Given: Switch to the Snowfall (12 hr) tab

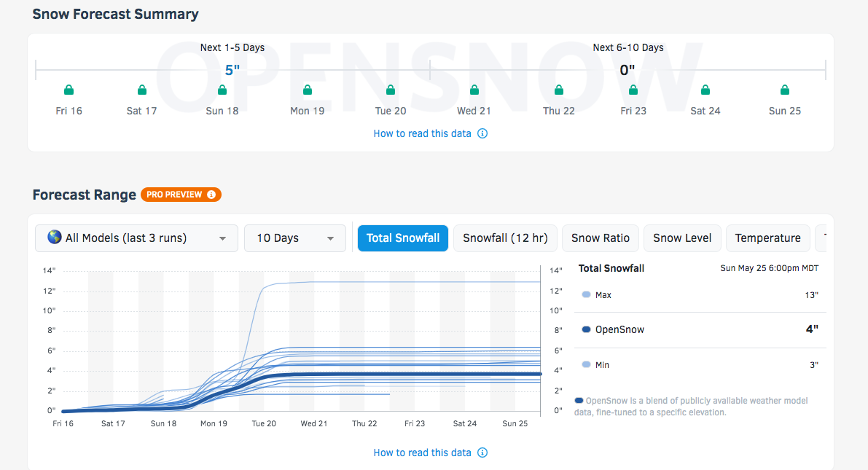Looking at the screenshot, I should click(505, 238).
